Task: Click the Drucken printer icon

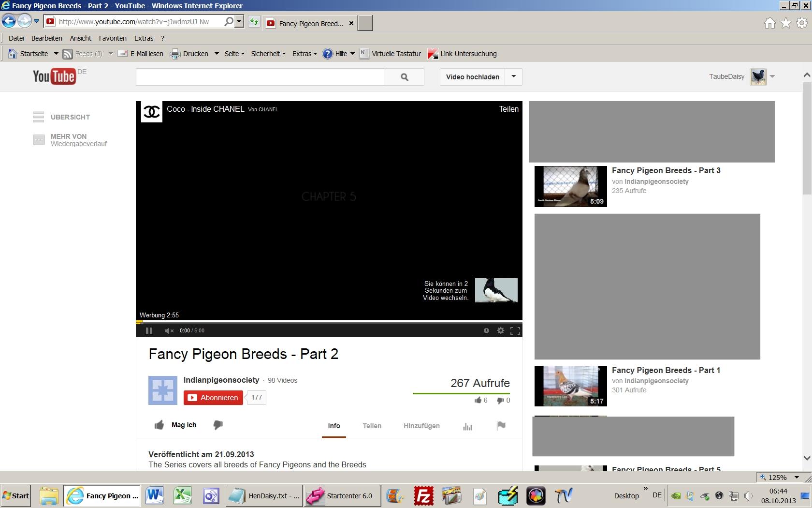Action: point(174,54)
